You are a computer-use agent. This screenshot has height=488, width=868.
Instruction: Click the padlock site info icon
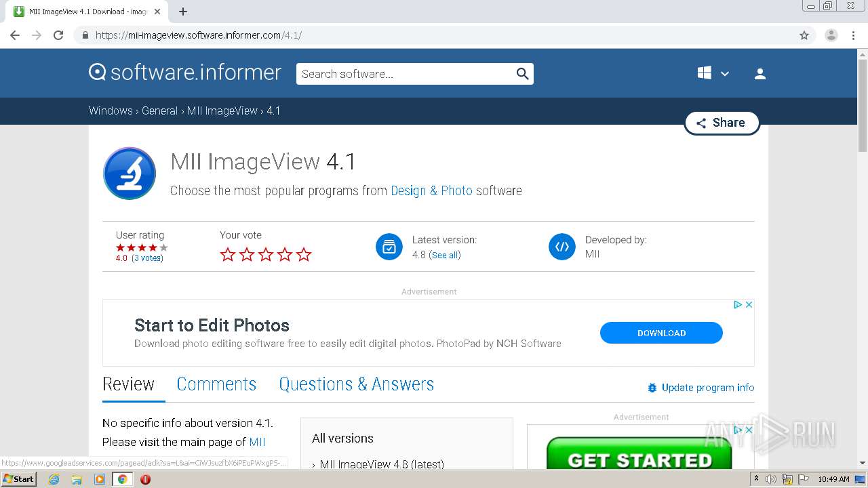point(85,35)
